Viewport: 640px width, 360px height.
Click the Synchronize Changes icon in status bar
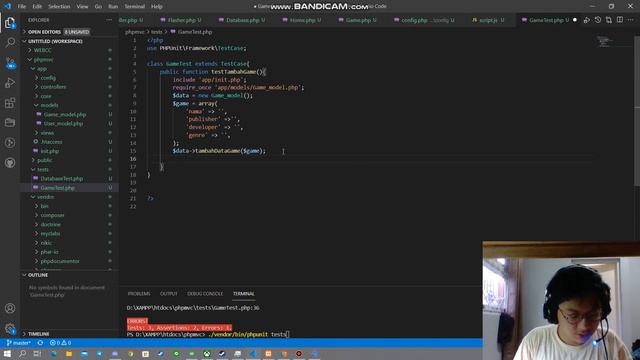point(40,343)
